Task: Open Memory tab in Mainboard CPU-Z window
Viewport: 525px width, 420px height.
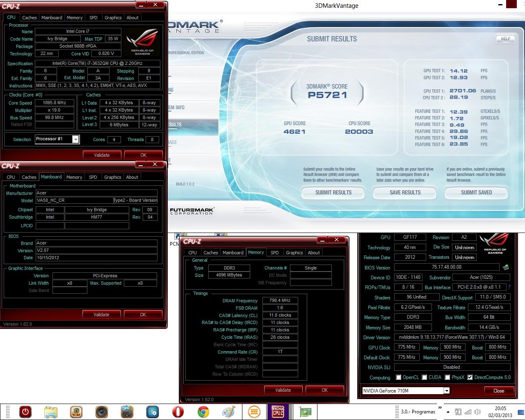Action: coord(74,177)
